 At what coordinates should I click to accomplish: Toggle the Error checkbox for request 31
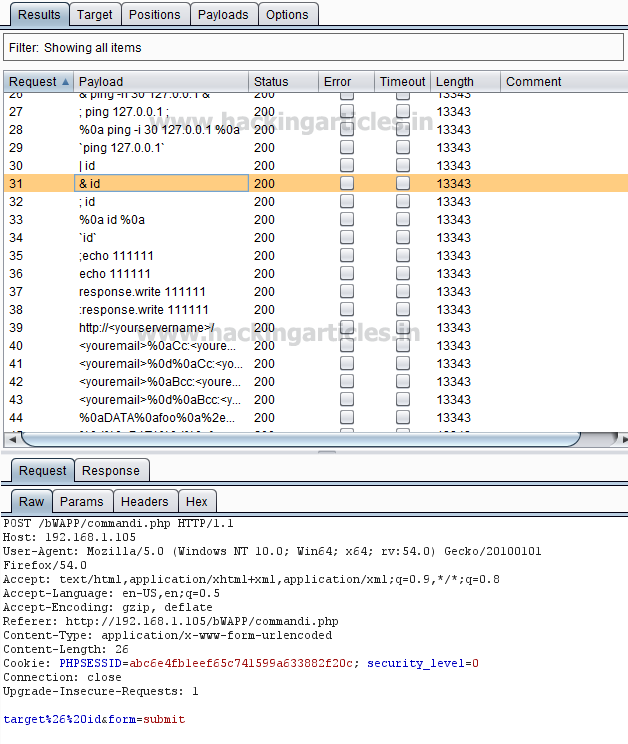point(347,183)
